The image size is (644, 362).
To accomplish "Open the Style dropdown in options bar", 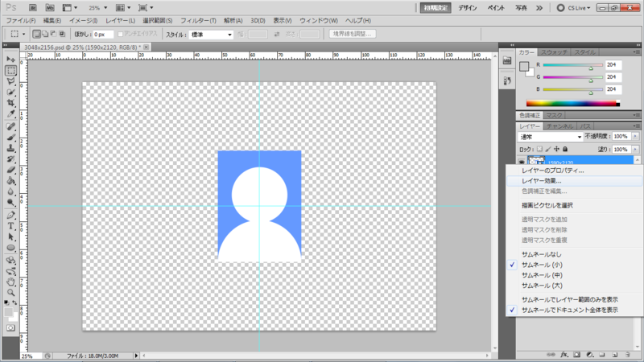I will (x=211, y=35).
